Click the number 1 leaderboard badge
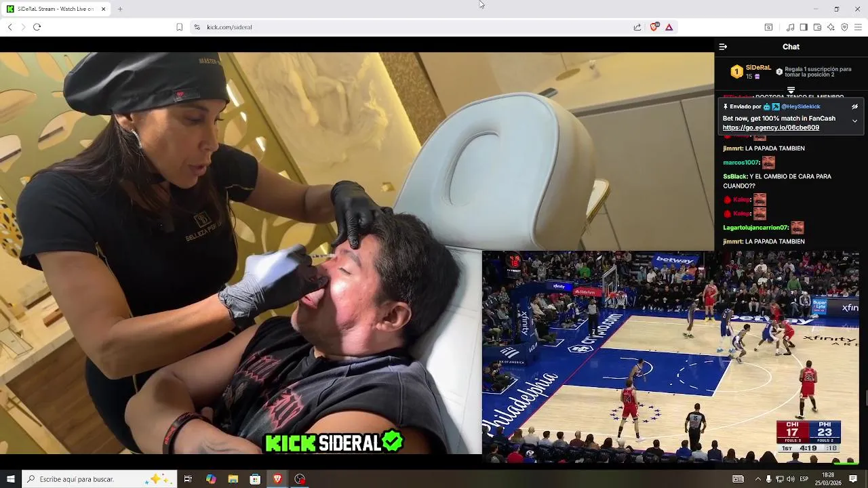 pyautogui.click(x=736, y=72)
